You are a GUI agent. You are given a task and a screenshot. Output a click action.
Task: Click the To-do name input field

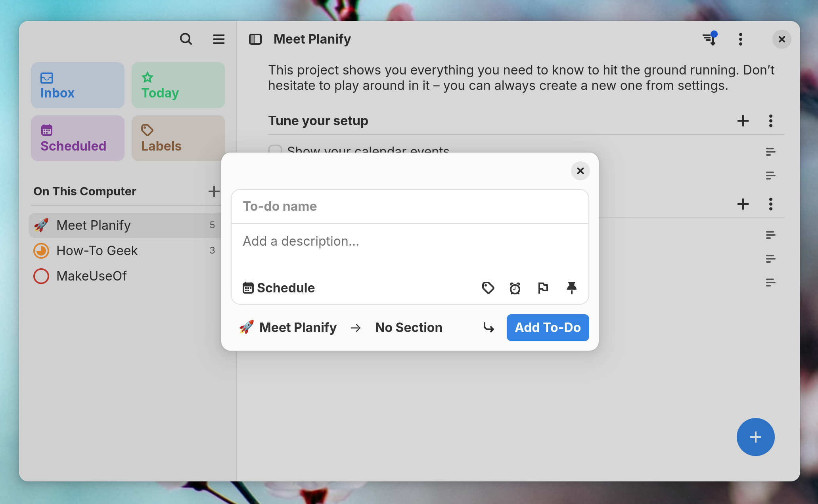pos(410,206)
